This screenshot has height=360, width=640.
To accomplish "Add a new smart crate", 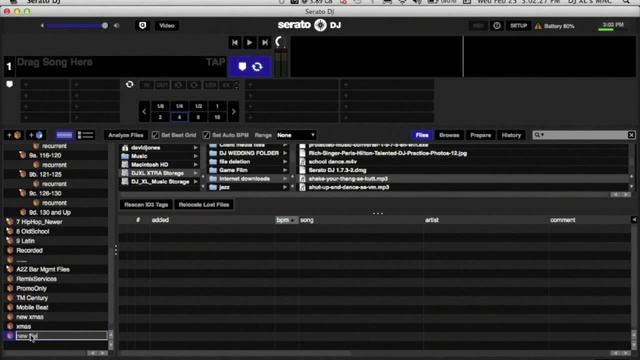I will click(x=36, y=135).
